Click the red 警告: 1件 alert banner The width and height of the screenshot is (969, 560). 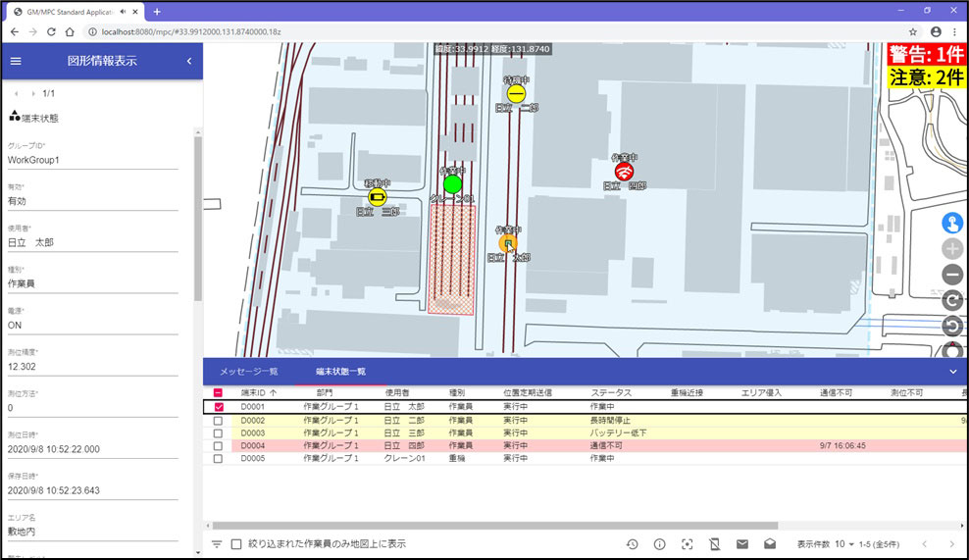(x=926, y=54)
